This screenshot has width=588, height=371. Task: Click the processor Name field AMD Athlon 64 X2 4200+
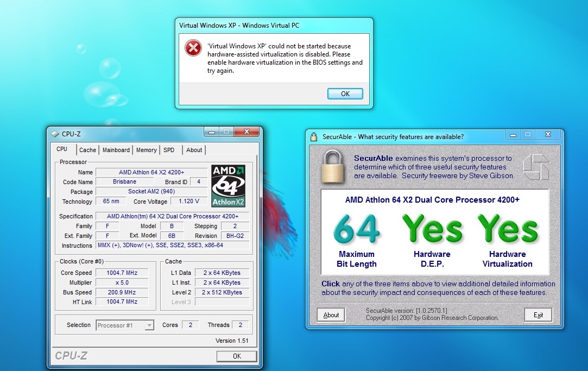[x=151, y=172]
